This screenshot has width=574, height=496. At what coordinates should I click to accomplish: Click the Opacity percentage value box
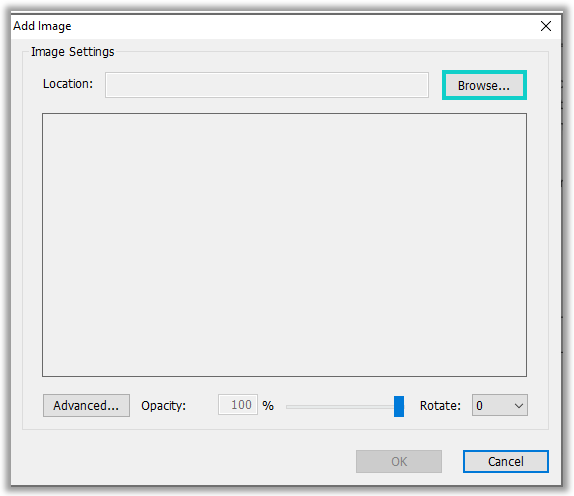[x=238, y=405]
